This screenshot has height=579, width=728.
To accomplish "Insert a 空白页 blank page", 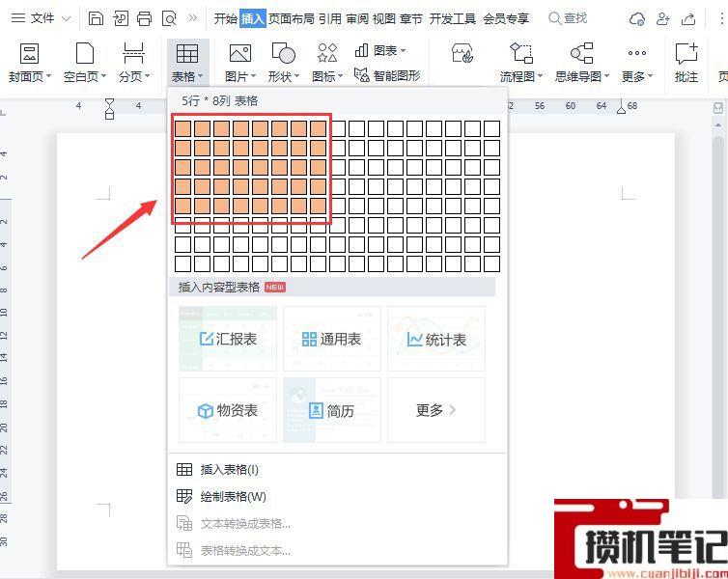I will (85, 63).
